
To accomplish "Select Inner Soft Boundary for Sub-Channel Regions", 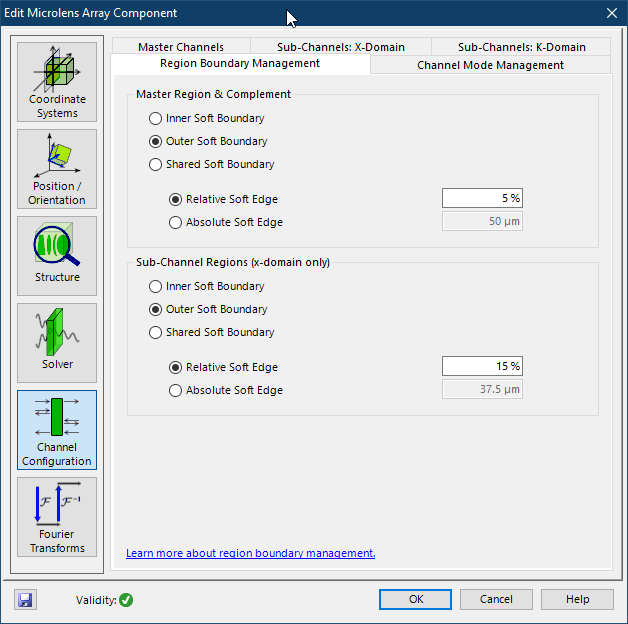I will pos(206,286).
